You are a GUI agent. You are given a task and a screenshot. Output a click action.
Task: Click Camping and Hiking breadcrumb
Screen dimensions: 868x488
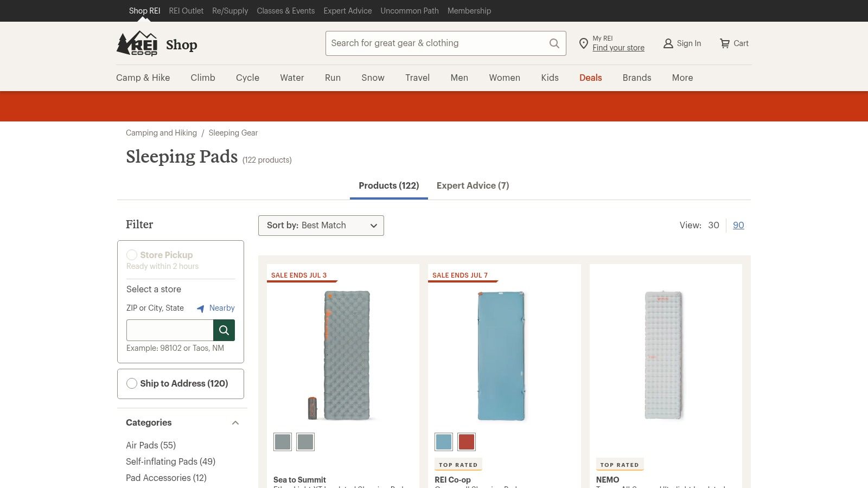click(x=161, y=133)
